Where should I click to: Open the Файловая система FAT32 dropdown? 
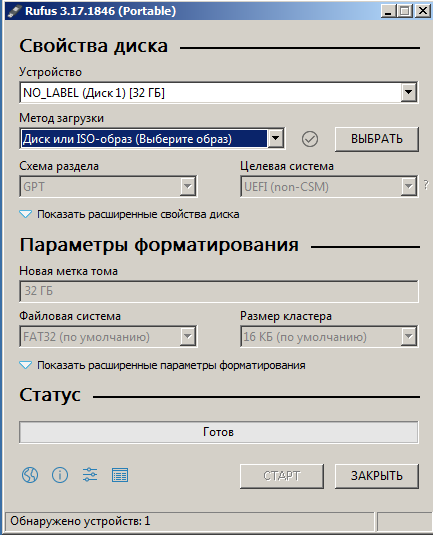click(x=108, y=336)
